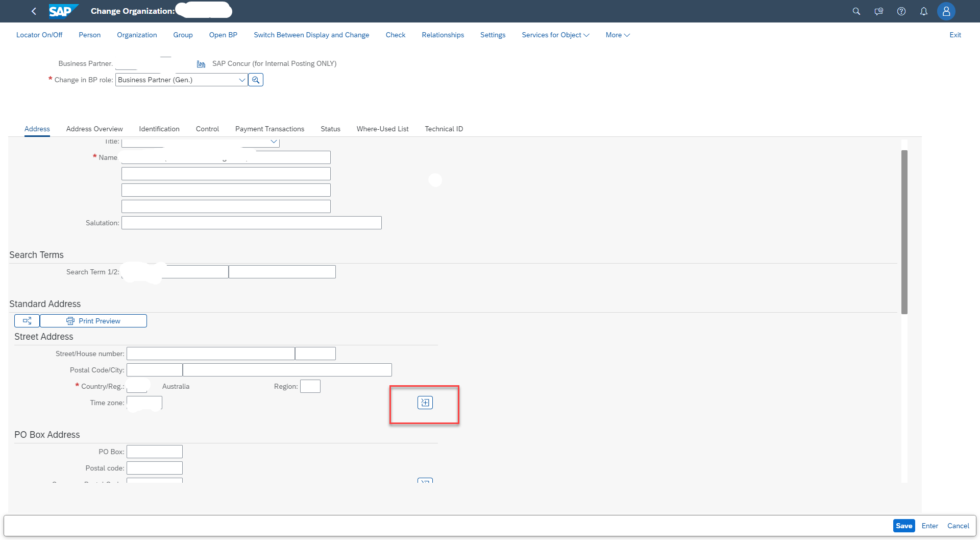Click the second Name line field
The width and height of the screenshot is (980, 540).
[226, 174]
